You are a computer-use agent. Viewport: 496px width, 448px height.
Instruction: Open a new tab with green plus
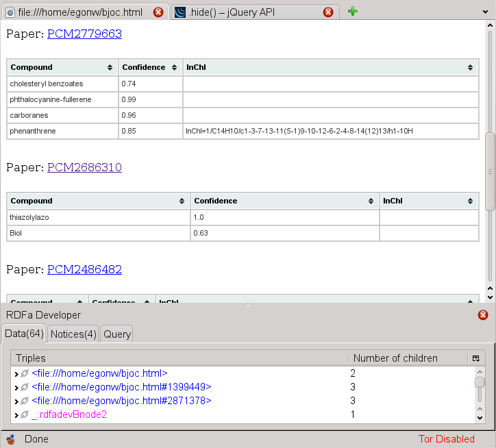[x=352, y=11]
